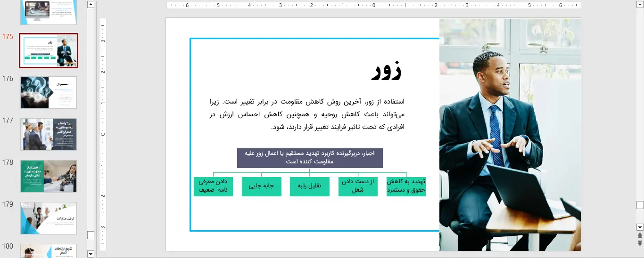This screenshot has height=258, width=644.
Task: Select the dark header box starting with "اجبار"
Action: 310,158
